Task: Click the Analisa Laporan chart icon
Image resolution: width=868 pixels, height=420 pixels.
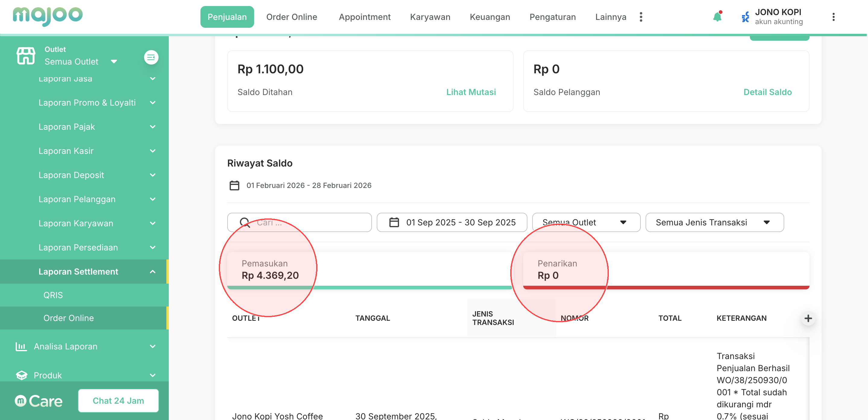Action: click(x=21, y=346)
